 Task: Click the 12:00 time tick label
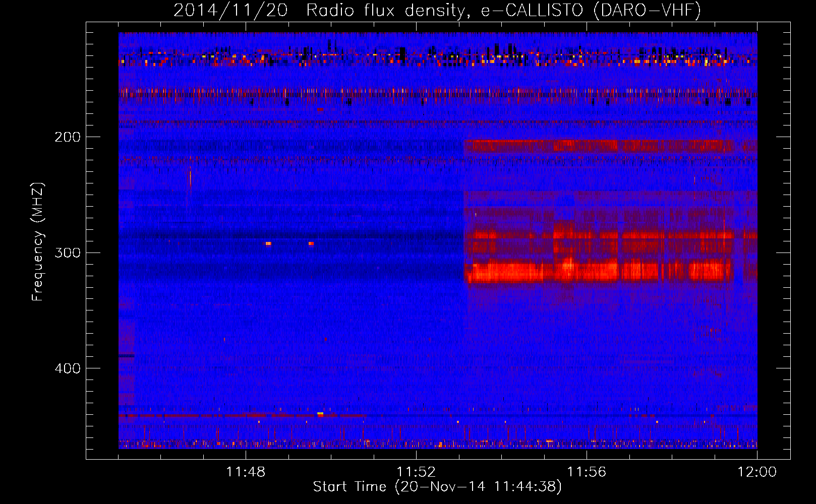tap(757, 472)
